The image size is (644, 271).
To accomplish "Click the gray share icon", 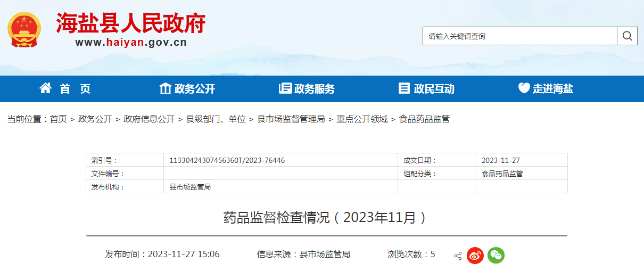I will click(458, 256).
